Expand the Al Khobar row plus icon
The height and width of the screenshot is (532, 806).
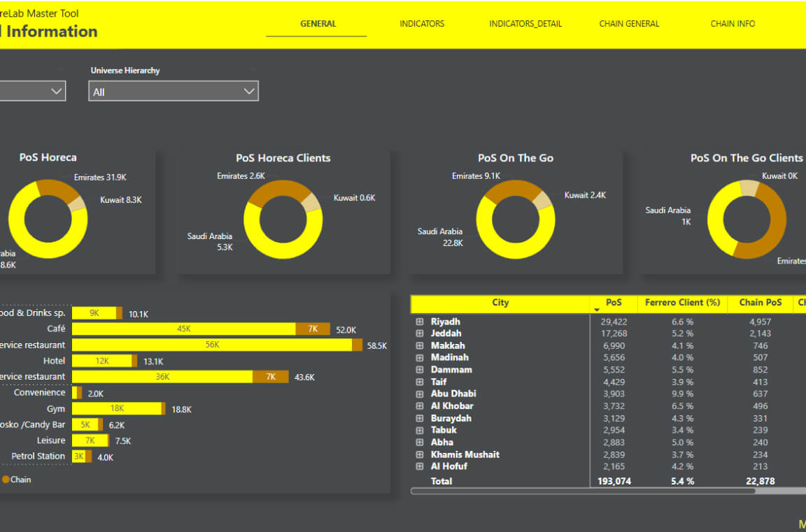[x=420, y=406]
